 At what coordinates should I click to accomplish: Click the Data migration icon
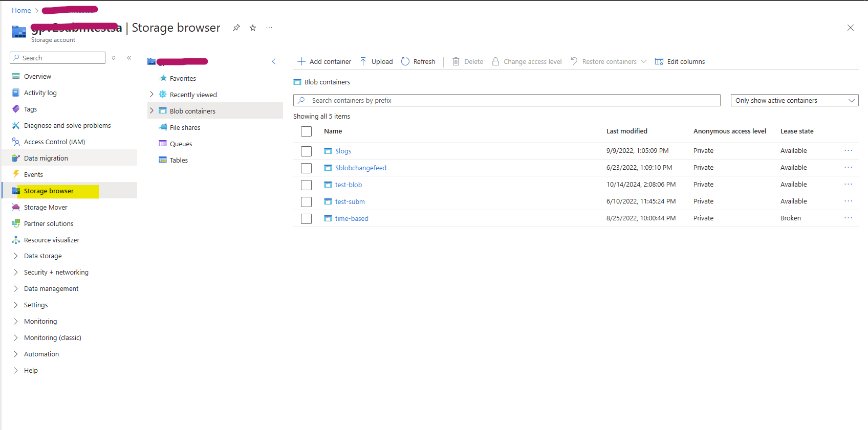[x=16, y=158]
